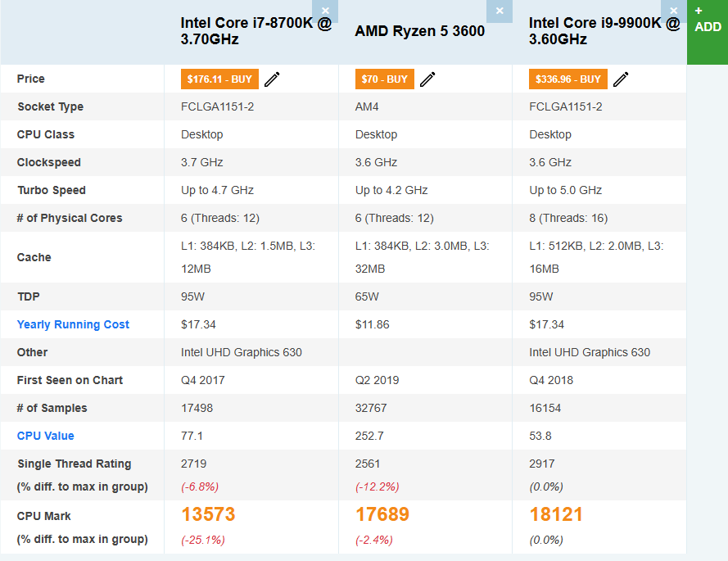Click the CPU Mark value 17689
Viewport: 728px width, 561px height.
(382, 514)
